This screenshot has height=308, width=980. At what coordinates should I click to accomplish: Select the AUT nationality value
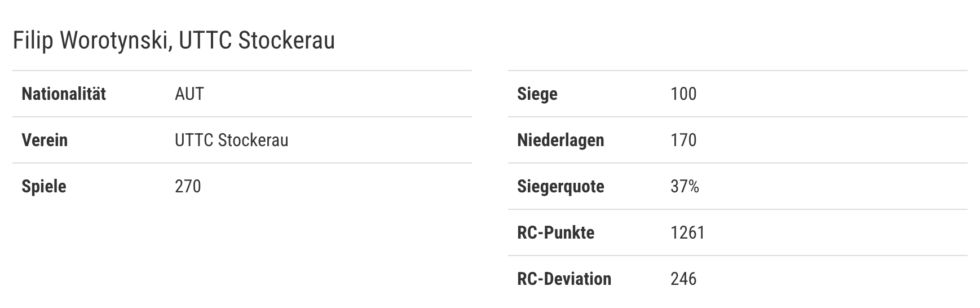point(189,94)
